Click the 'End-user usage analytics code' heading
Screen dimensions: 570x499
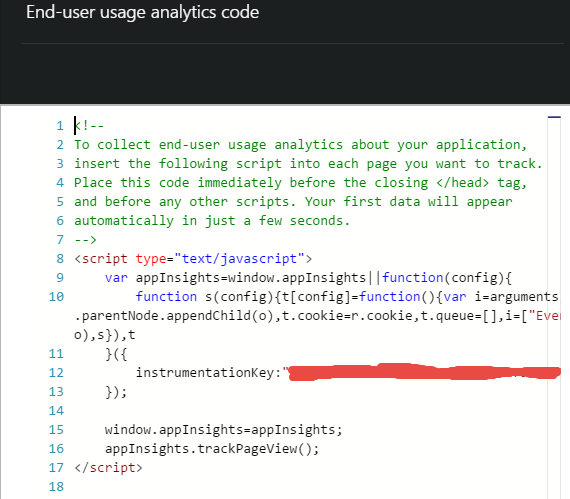[x=142, y=13]
